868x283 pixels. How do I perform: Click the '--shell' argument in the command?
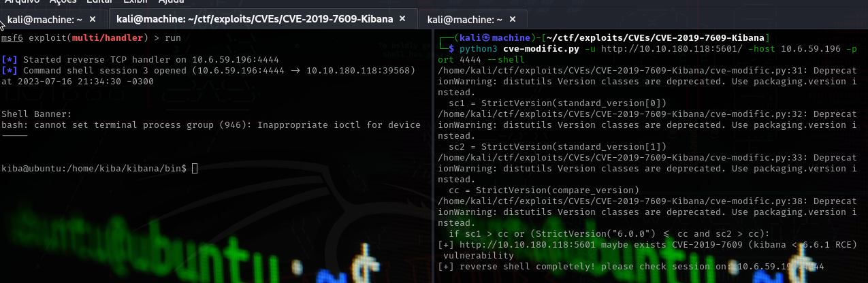click(506, 59)
